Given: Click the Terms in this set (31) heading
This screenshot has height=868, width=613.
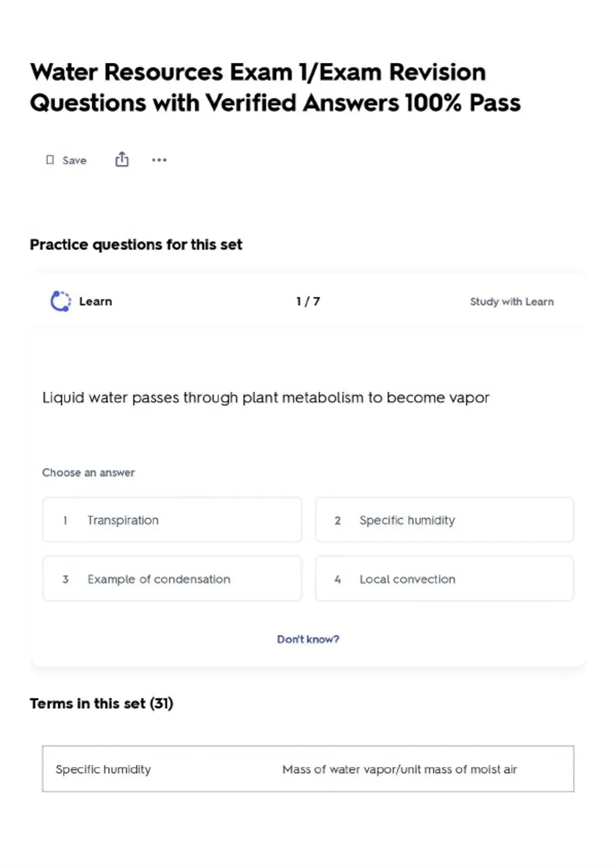Looking at the screenshot, I should 102,704.
